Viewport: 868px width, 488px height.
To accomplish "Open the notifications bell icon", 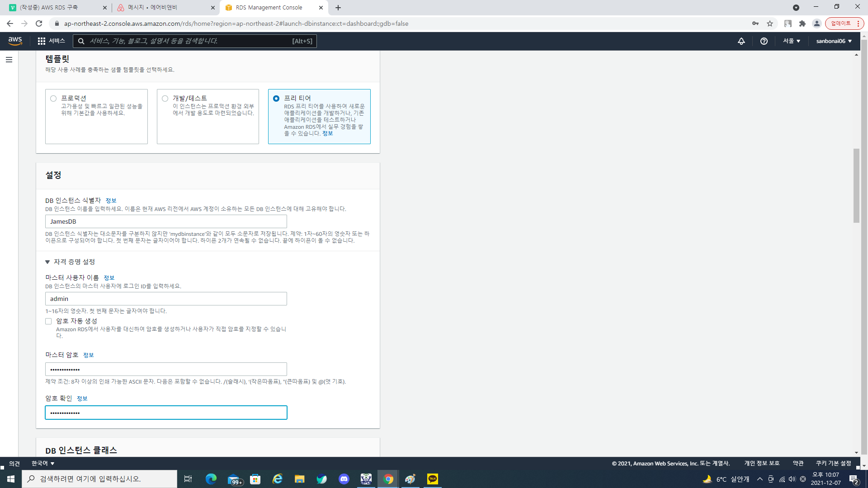I will (741, 41).
